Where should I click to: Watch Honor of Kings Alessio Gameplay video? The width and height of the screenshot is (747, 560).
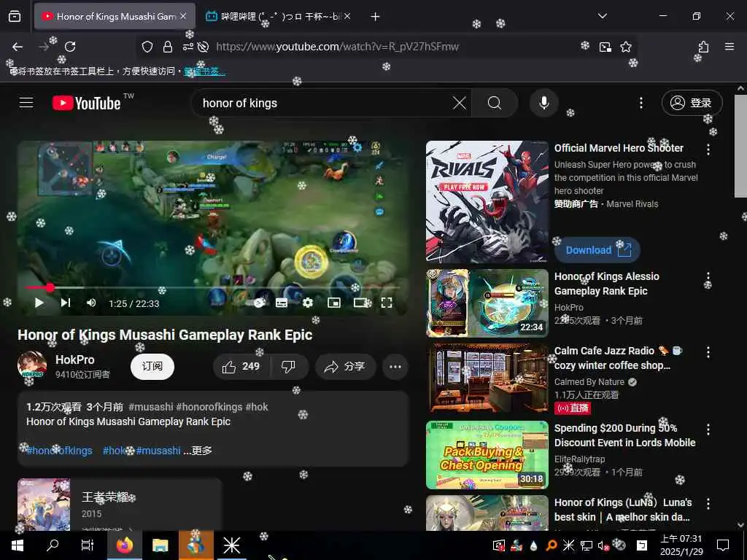pyautogui.click(x=487, y=303)
